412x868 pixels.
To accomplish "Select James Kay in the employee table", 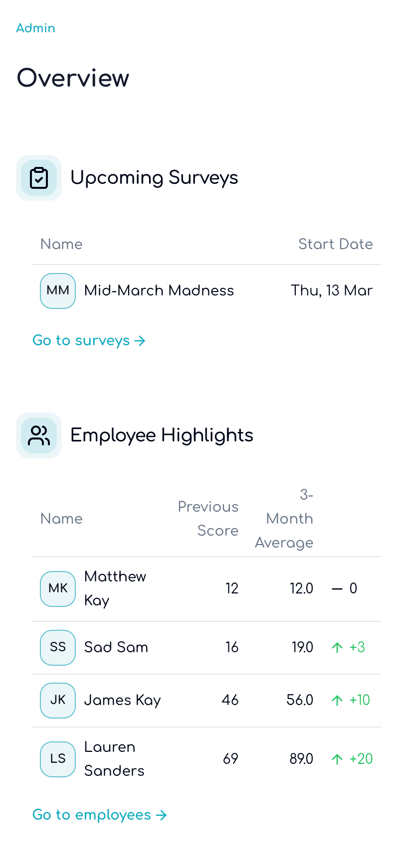I will [x=123, y=701].
